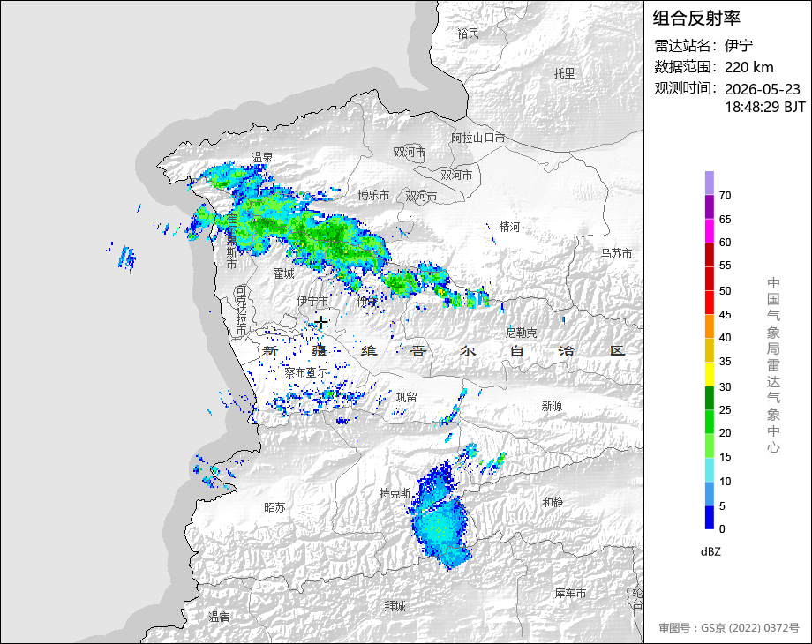Select the dark blue 0 dBZ swatch
This screenshot has width=812, height=644.
709,517
